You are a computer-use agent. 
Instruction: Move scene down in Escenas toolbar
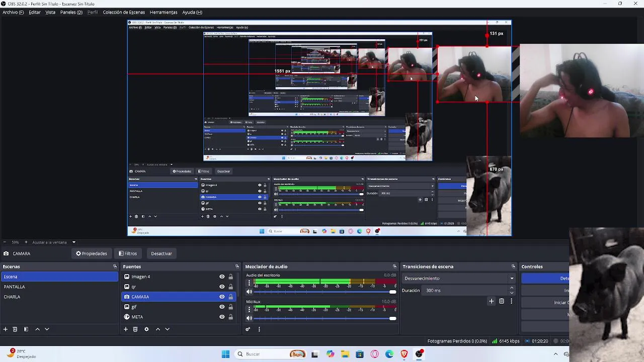coord(47,329)
